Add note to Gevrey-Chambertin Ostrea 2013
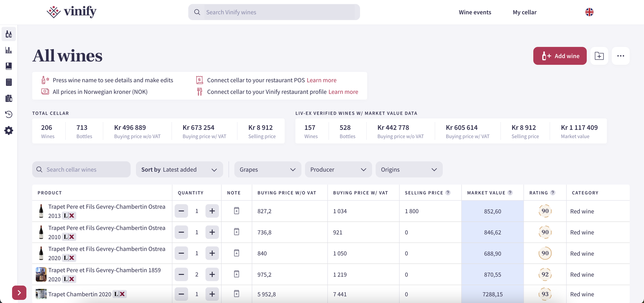Image resolution: width=644 pixels, height=303 pixels. 236,211
